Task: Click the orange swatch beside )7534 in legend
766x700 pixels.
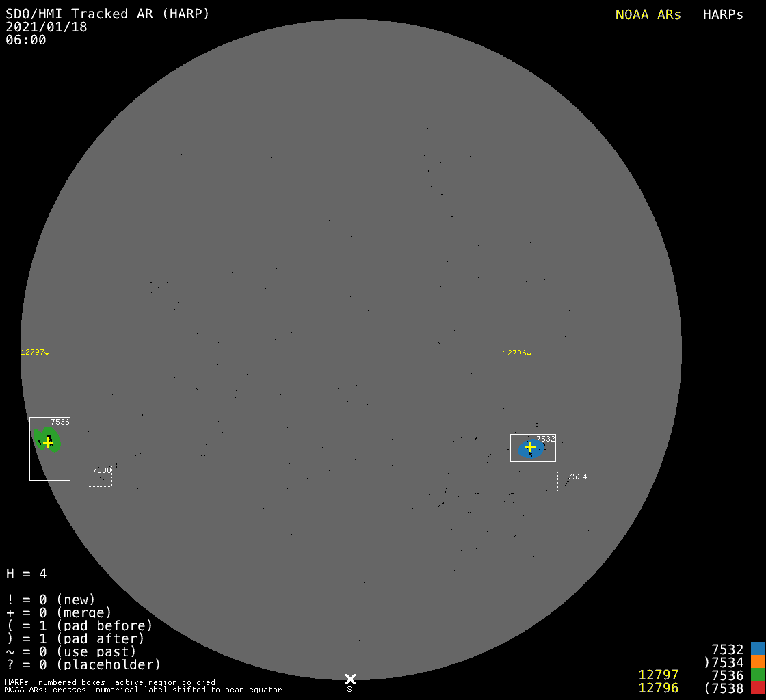Action: pos(757,662)
